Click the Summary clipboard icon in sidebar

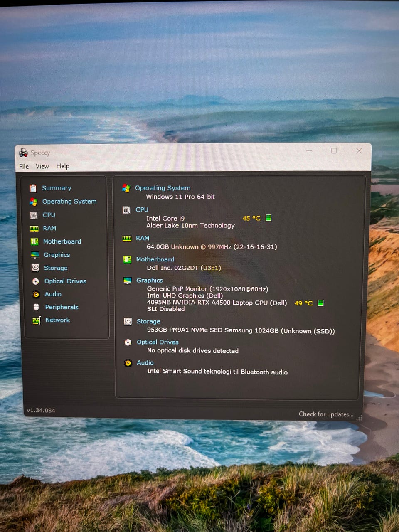tap(33, 188)
